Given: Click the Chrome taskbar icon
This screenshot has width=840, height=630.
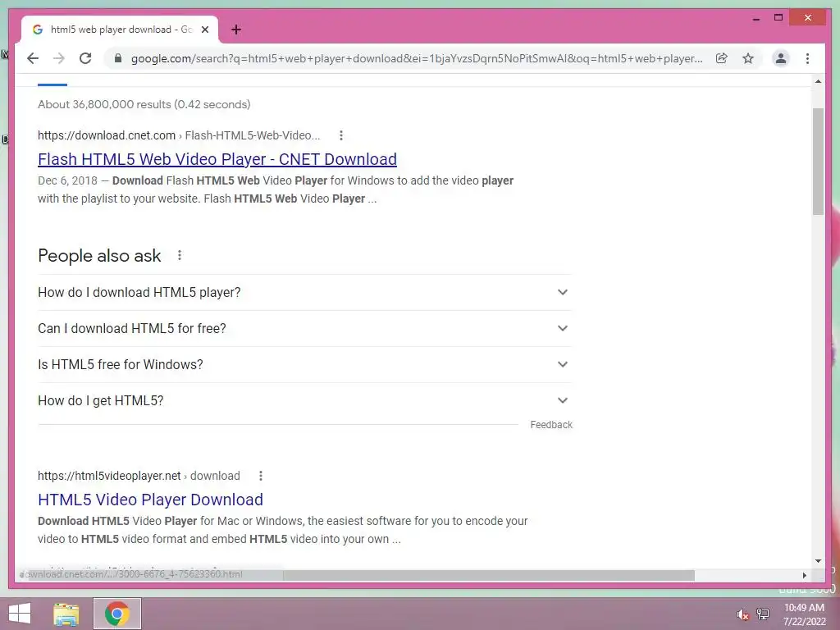Looking at the screenshot, I should [x=116, y=614].
